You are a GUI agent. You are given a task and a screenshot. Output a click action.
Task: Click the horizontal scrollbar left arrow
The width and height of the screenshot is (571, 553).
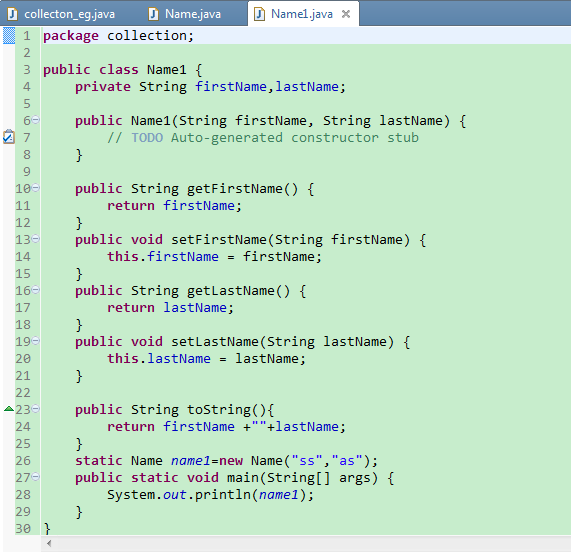pyautogui.click(x=49, y=544)
